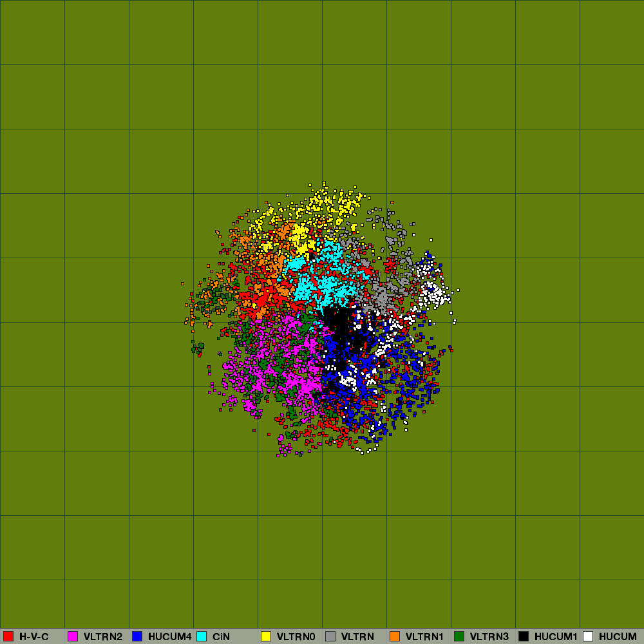Click the red H-V-C legend swatch
The image size is (644, 644).
tap(8, 636)
